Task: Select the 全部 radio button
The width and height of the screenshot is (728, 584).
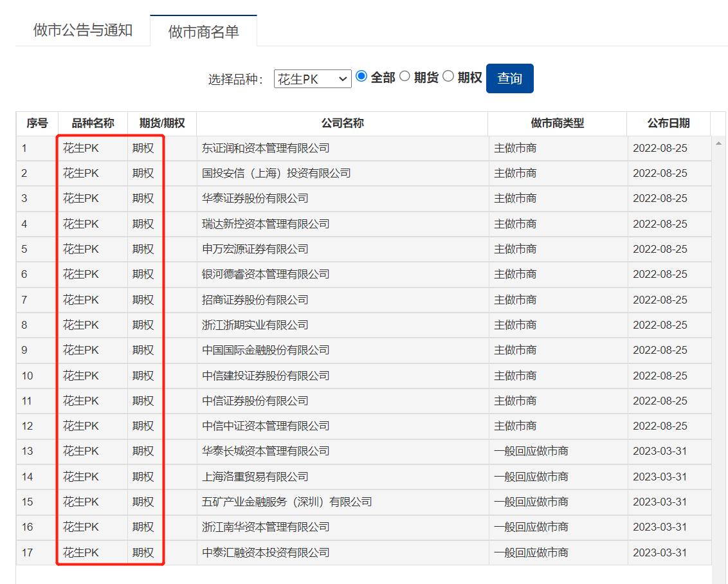Action: (361, 76)
